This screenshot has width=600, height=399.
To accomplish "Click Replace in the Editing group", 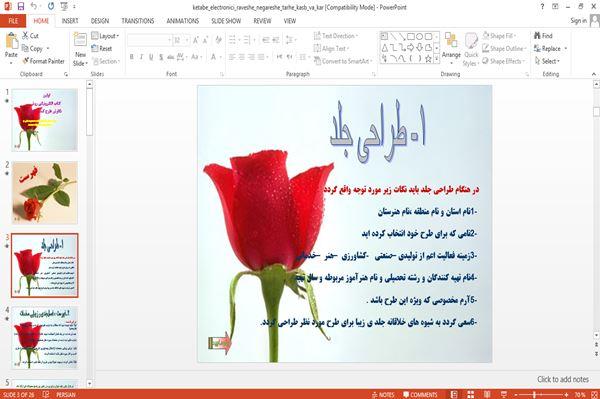I will click(x=550, y=49).
